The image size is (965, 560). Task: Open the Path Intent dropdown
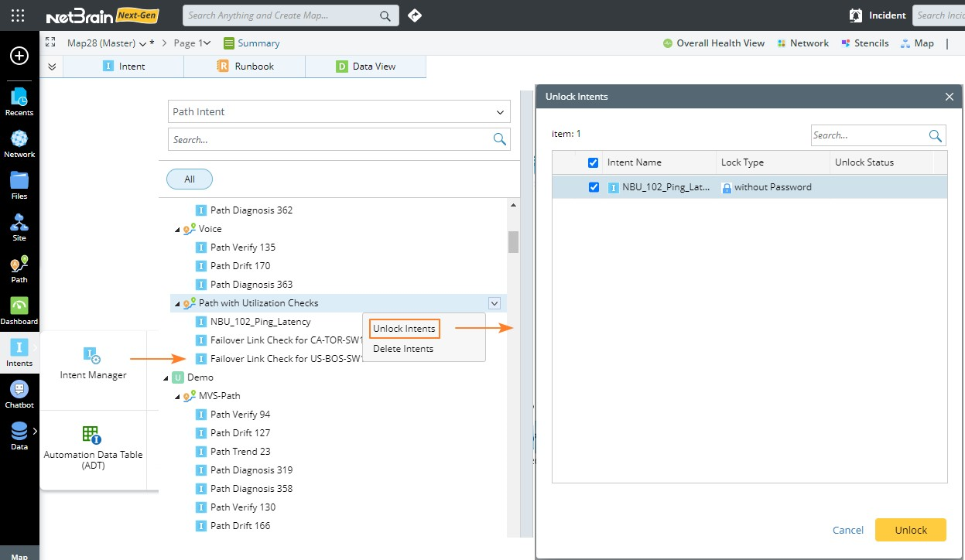pyautogui.click(x=339, y=111)
